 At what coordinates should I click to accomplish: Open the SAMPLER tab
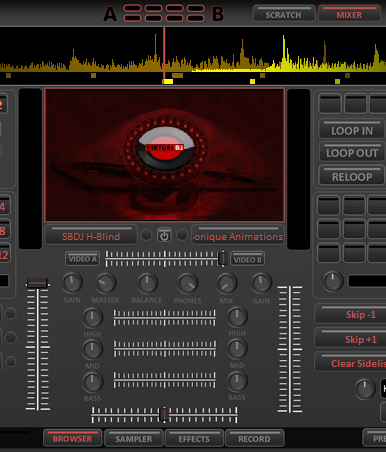click(x=134, y=438)
